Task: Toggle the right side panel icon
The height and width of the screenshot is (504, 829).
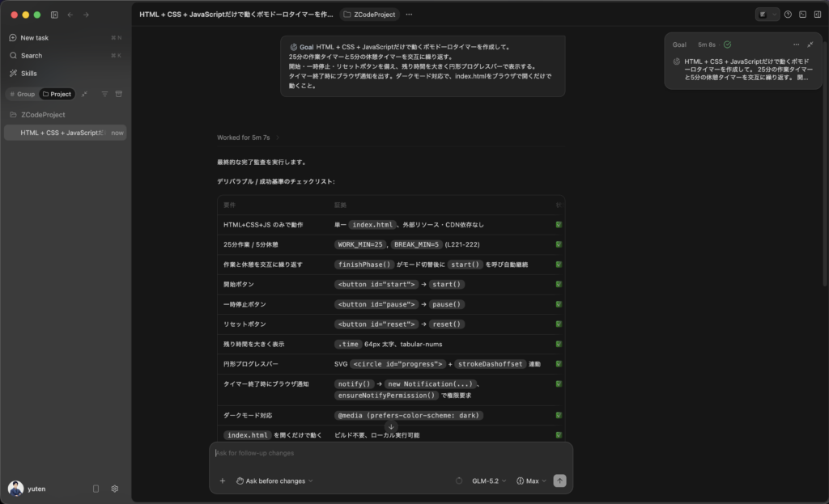Action: [x=818, y=15]
